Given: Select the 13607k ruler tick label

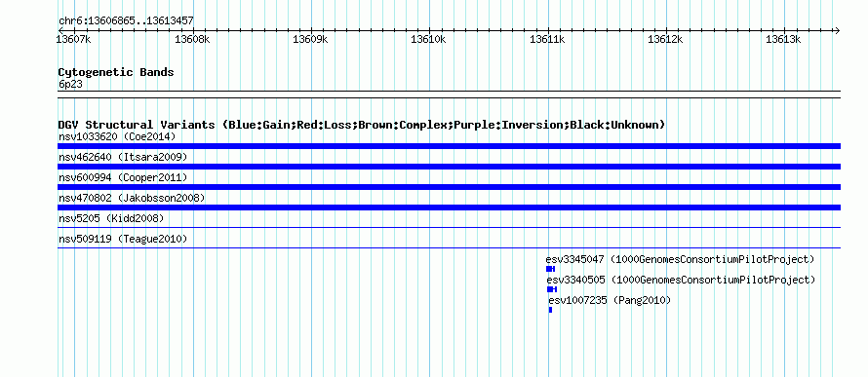Looking at the screenshot, I should click(x=73, y=39).
